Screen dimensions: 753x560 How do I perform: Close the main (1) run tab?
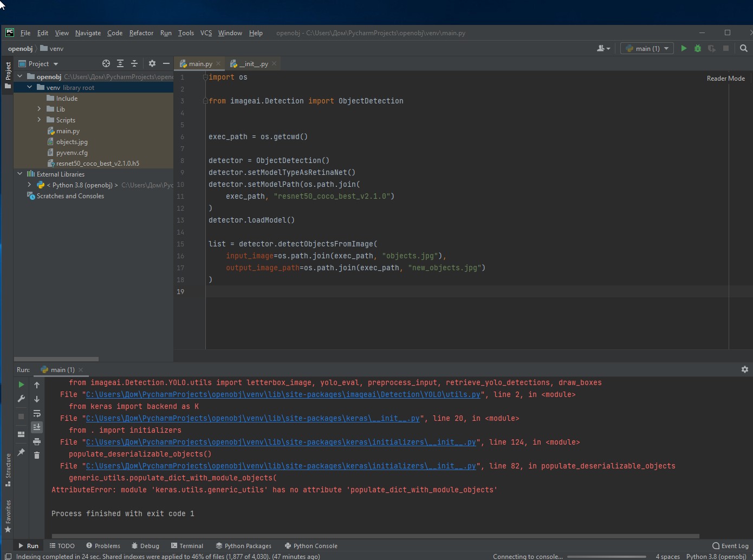81,370
